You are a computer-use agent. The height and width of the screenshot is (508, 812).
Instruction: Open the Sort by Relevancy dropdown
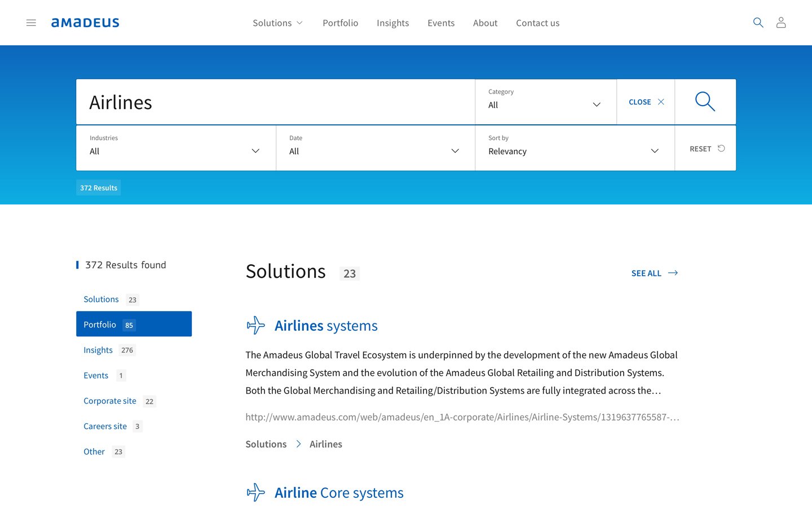click(x=575, y=148)
